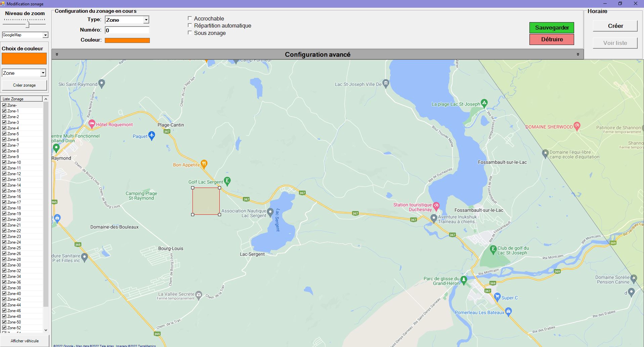Select Zone-30 text in the list
Image resolution: width=644 pixels, height=347 pixels.
pyautogui.click(x=14, y=265)
